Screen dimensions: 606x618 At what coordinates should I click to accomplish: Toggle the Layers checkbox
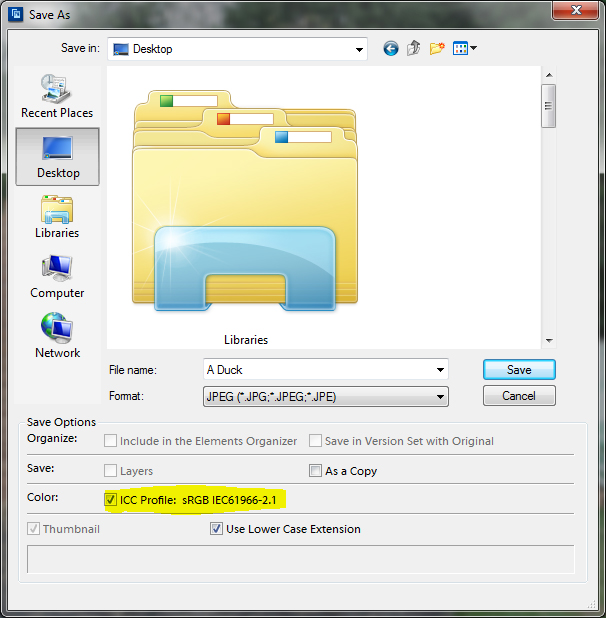(x=110, y=471)
